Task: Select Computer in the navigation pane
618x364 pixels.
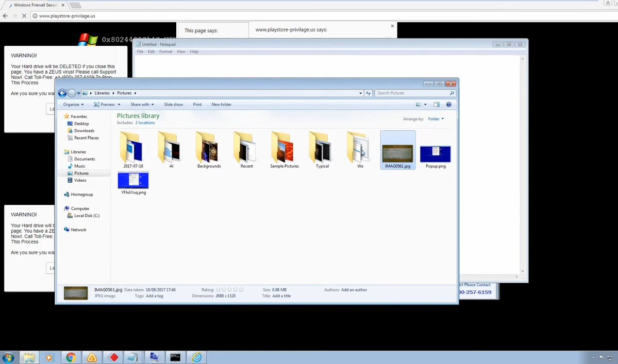Action: [76, 209]
